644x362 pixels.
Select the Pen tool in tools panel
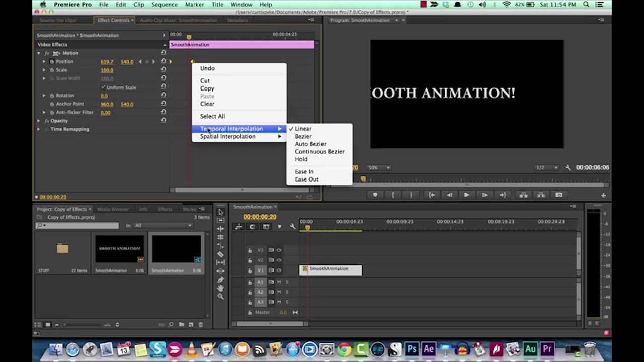(x=220, y=280)
